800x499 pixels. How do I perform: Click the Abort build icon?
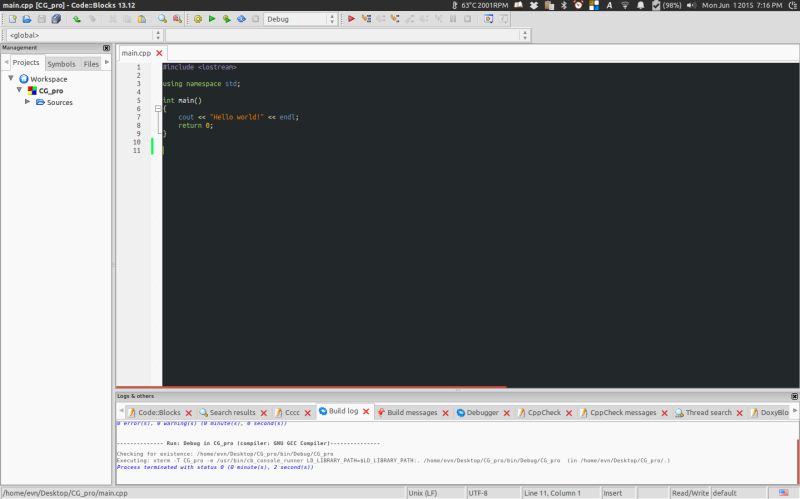click(x=256, y=19)
